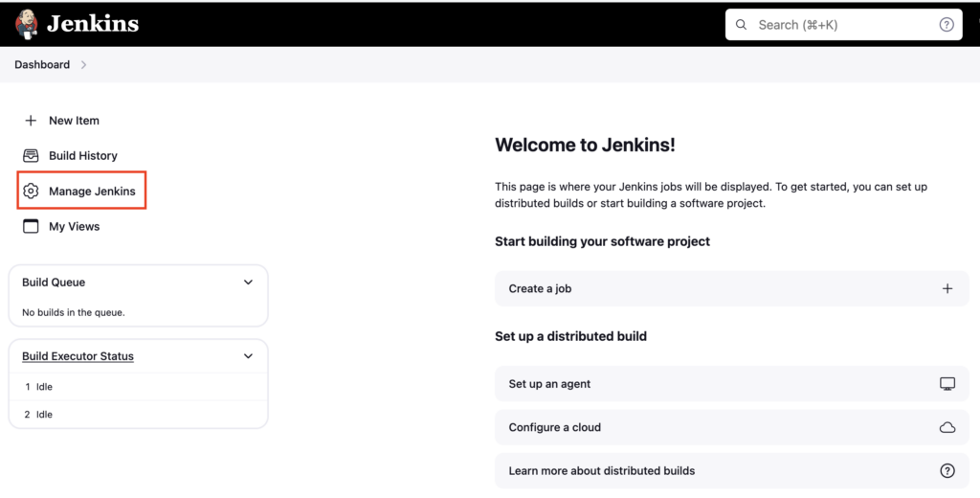Click the Jenkins butler logo icon

26,24
